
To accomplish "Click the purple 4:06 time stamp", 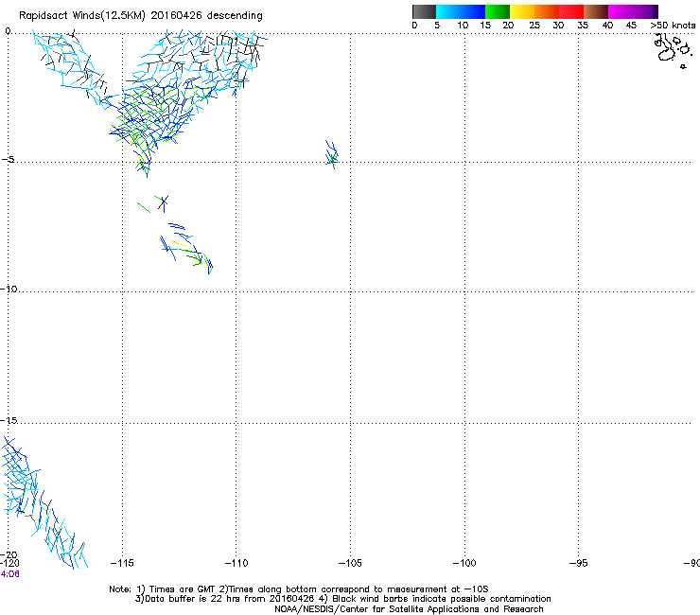I will coord(9,574).
